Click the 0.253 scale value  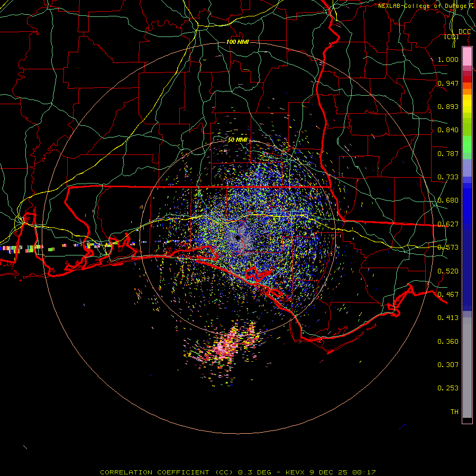(448, 388)
